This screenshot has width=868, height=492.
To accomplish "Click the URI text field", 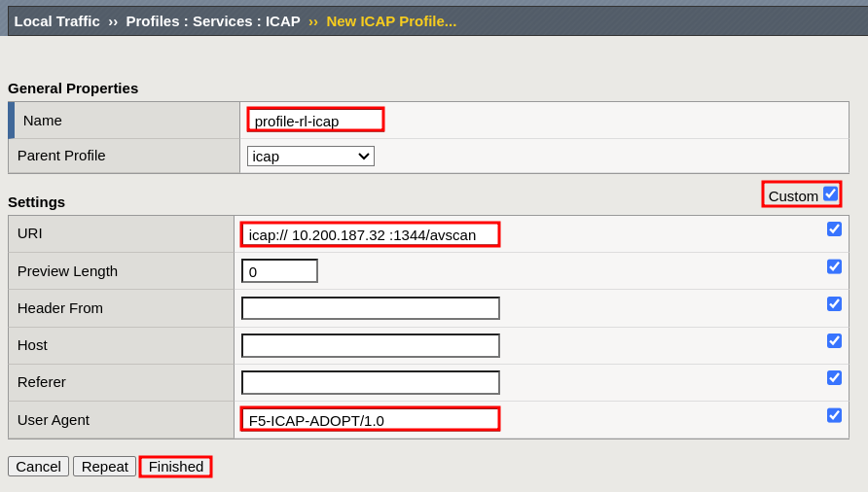I will [x=370, y=234].
